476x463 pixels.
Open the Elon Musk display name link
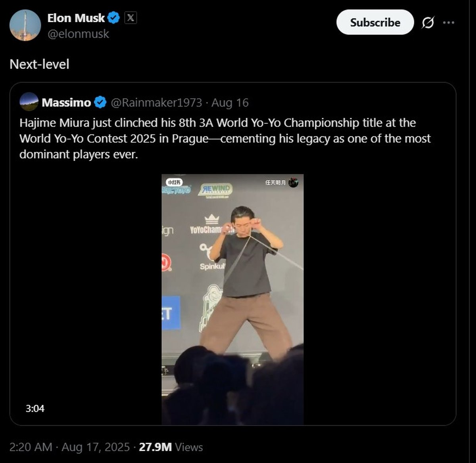(76, 18)
